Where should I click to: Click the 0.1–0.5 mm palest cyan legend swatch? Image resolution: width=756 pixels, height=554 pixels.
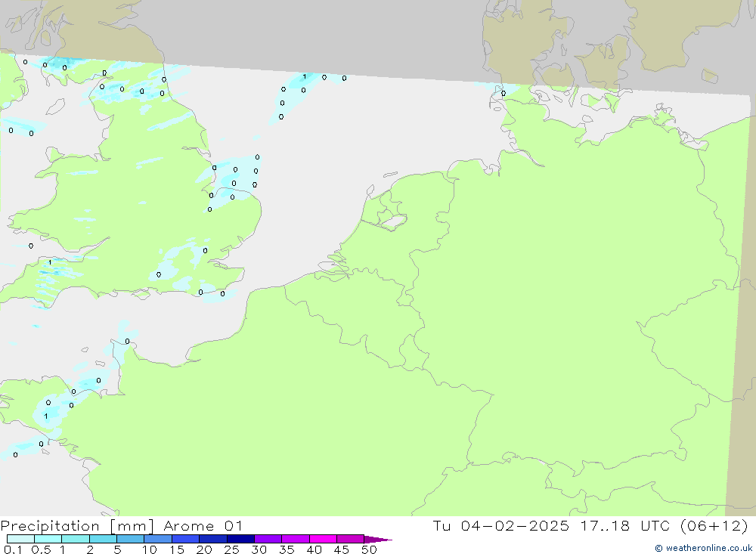pos(20,539)
